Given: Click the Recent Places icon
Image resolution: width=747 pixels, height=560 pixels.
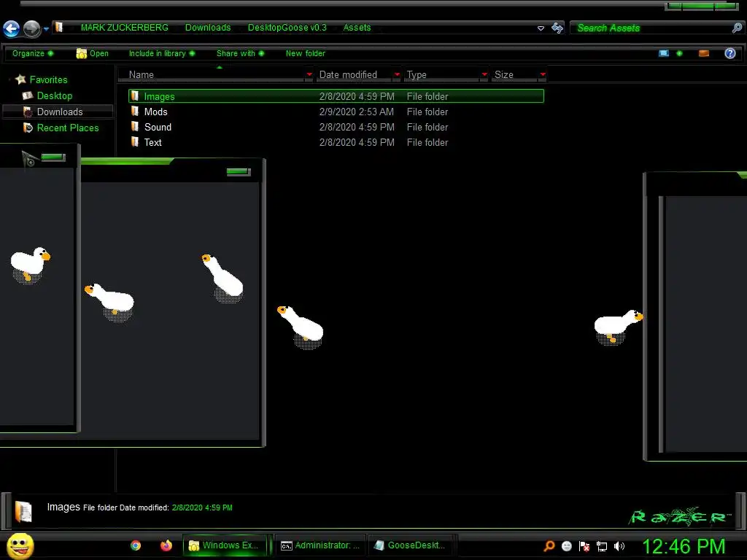Looking at the screenshot, I should tap(28, 128).
